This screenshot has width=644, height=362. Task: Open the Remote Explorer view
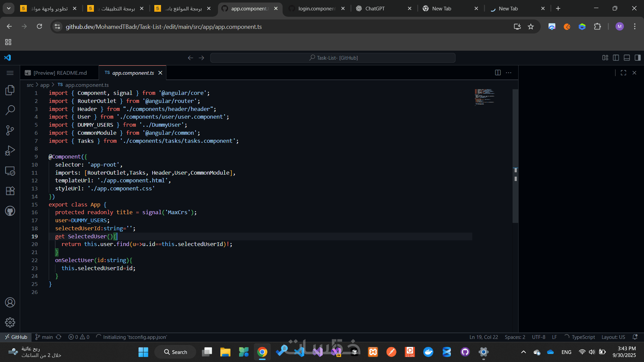[10, 171]
